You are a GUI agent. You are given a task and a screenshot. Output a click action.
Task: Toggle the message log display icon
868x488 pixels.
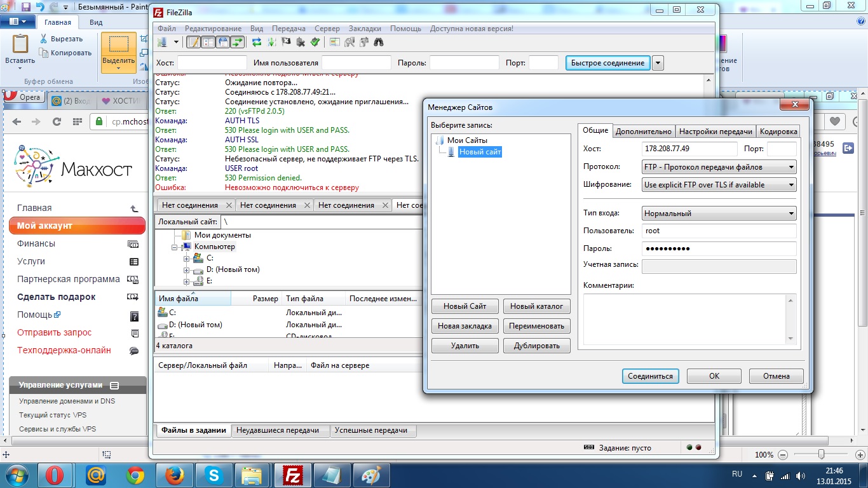[193, 43]
